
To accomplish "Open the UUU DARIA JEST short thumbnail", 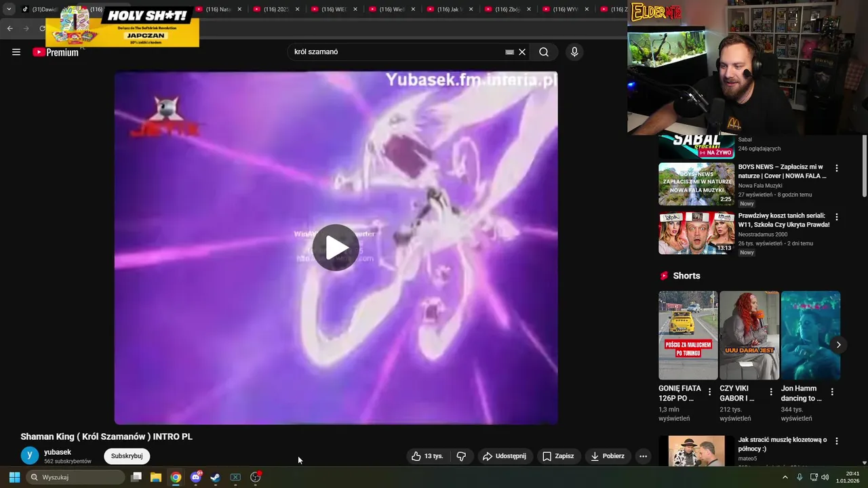I will [x=749, y=335].
